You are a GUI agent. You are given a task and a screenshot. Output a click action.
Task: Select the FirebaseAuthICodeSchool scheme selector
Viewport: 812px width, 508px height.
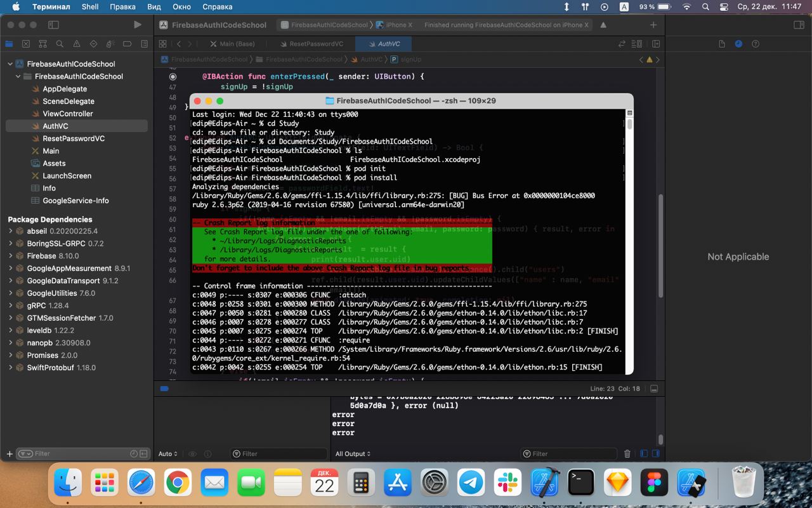[x=324, y=25]
